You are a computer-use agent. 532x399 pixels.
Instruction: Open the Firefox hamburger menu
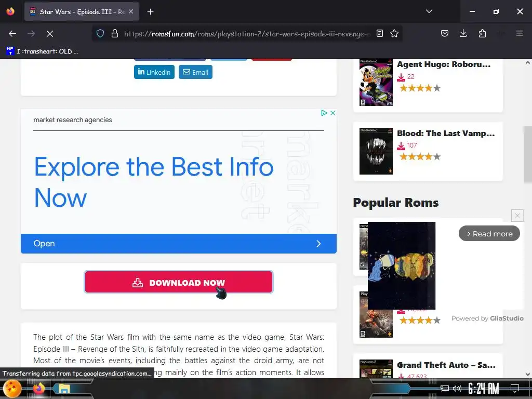pyautogui.click(x=519, y=34)
